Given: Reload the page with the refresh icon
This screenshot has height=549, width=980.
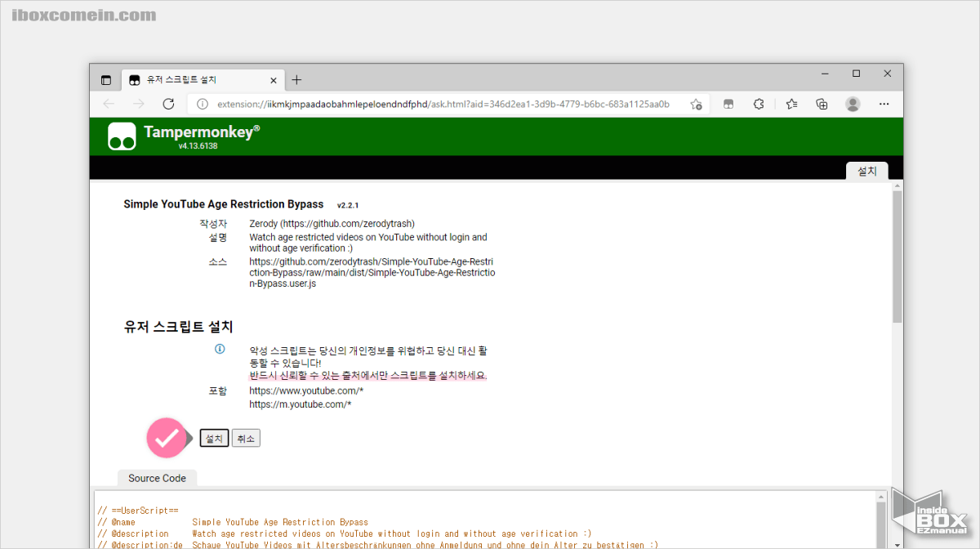Looking at the screenshot, I should [x=168, y=104].
